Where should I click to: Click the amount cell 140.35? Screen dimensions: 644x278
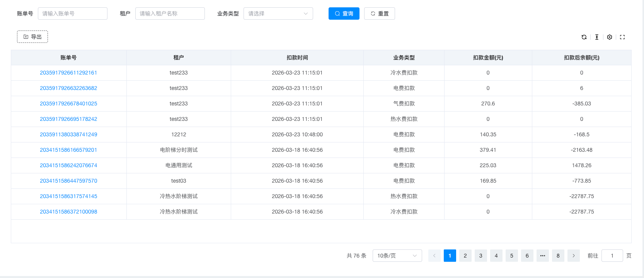point(488,134)
